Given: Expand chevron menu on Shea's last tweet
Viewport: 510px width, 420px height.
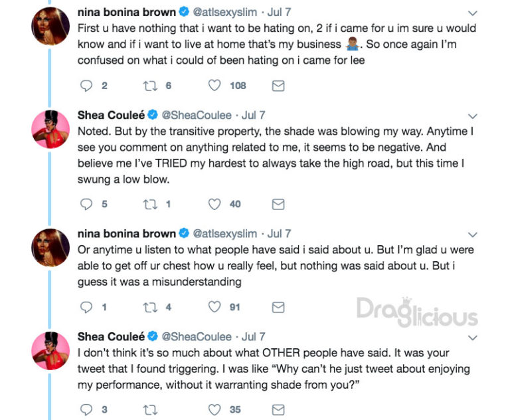Looking at the screenshot, I should coord(472,338).
